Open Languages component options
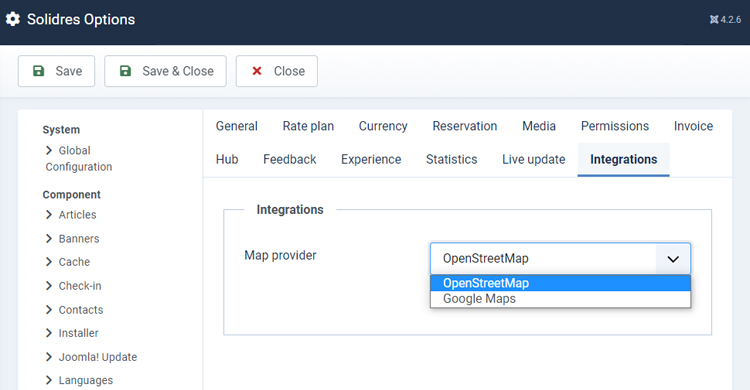The height and width of the screenshot is (390, 750). pyautogui.click(x=86, y=380)
